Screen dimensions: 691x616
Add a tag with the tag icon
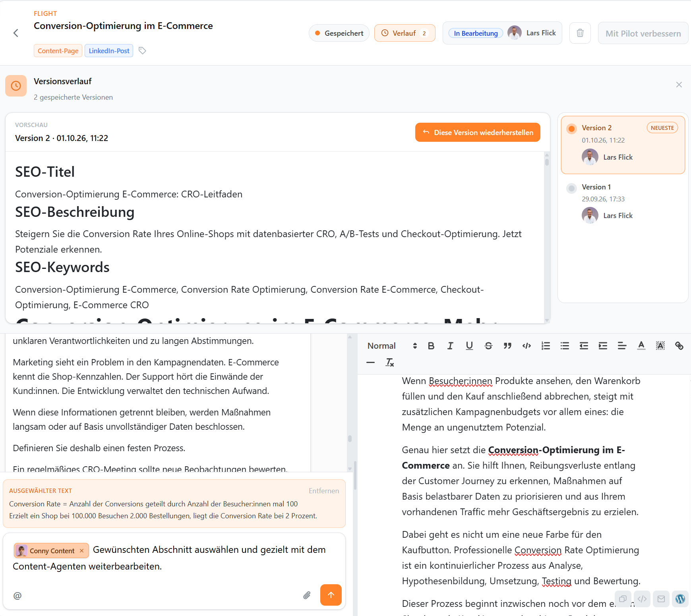point(142,50)
